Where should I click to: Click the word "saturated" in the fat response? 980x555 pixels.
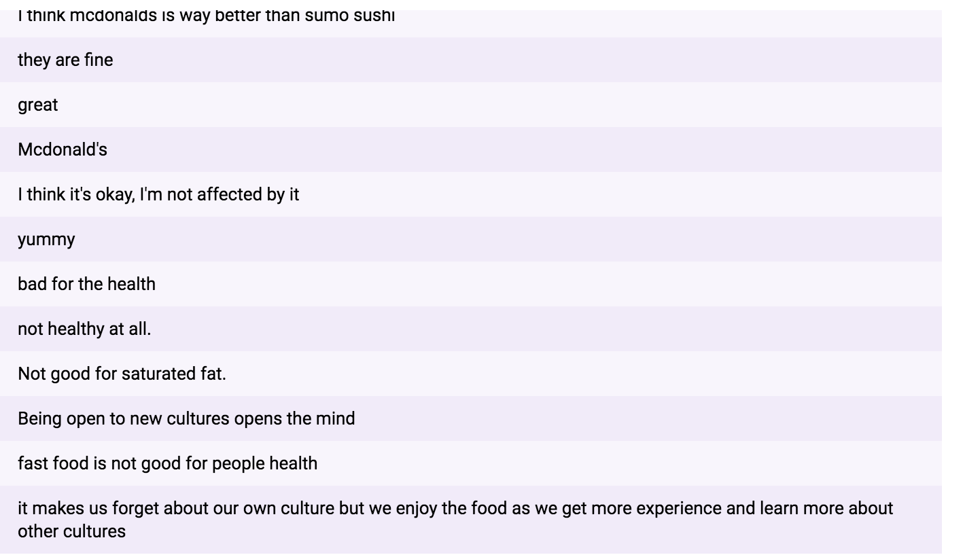pos(159,374)
